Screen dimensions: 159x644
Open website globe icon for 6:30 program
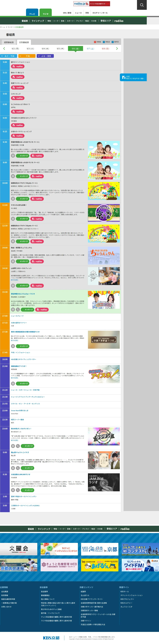coord(13,155)
